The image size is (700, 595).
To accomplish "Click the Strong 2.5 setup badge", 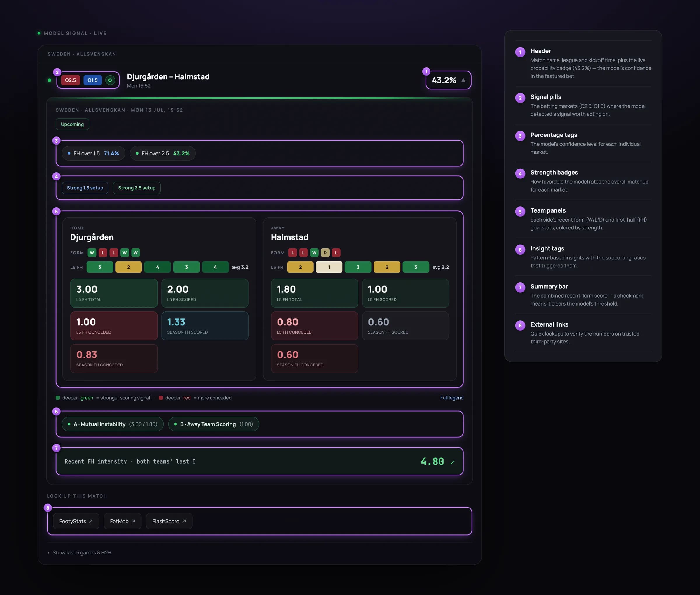I will point(137,188).
